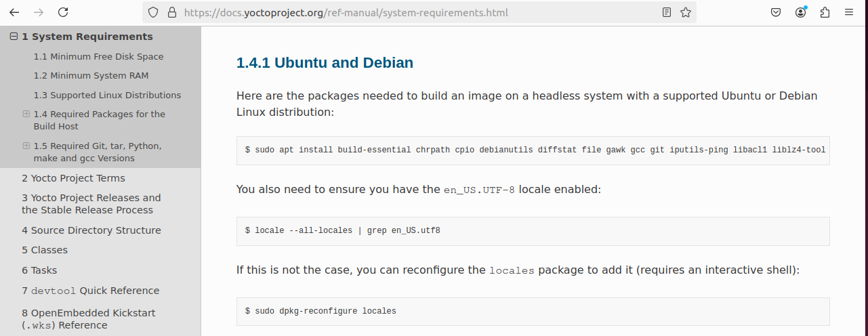
Task: Open 1.5 Required Git, tar, Python link
Action: 98,152
